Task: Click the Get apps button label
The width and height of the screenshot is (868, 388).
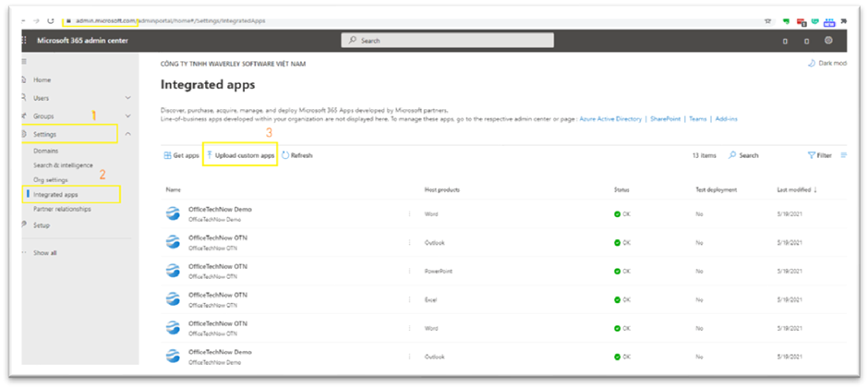Action: tap(186, 155)
